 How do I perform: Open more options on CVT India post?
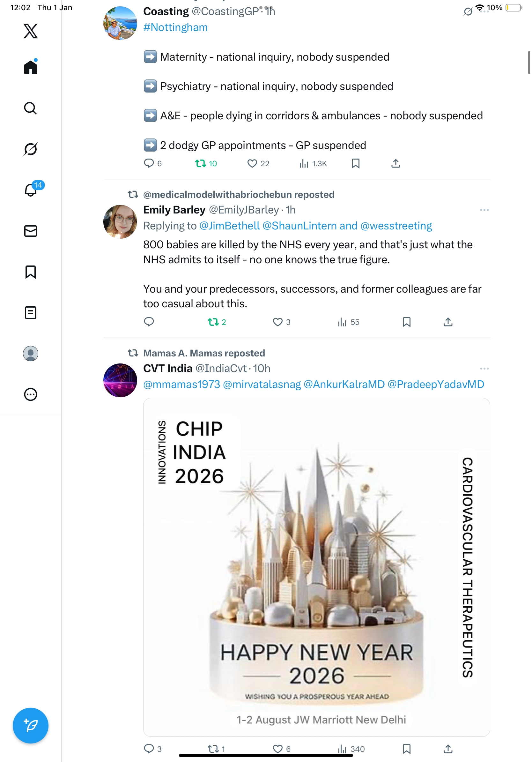click(484, 369)
